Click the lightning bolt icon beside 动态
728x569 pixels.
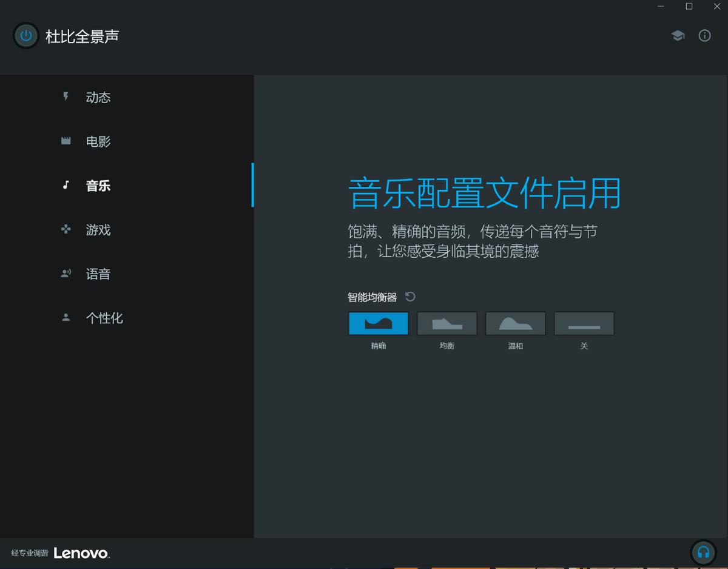66,96
